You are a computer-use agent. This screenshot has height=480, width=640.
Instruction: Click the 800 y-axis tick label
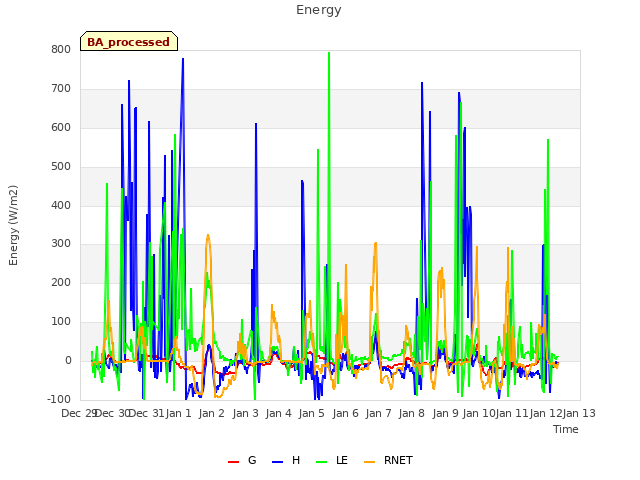tap(61, 49)
